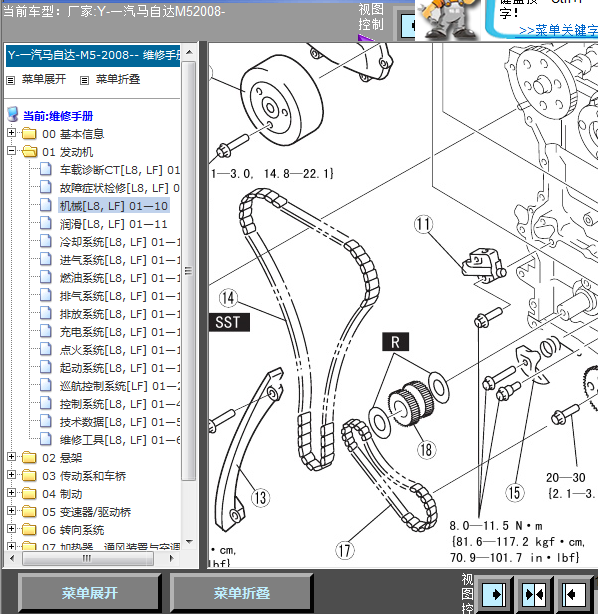This screenshot has height=614, width=598.
Task: Expand the 02 悬架 tree node
Action: pyautogui.click(x=11, y=457)
